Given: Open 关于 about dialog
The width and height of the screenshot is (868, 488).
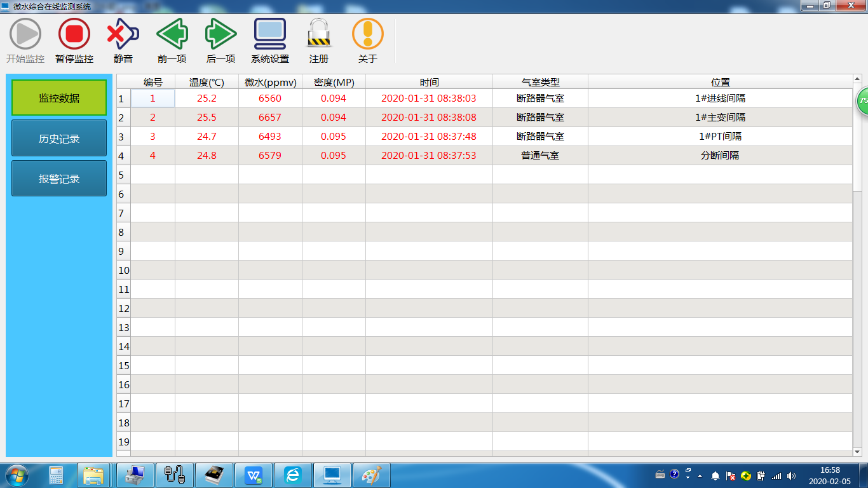Looking at the screenshot, I should pyautogui.click(x=368, y=34).
